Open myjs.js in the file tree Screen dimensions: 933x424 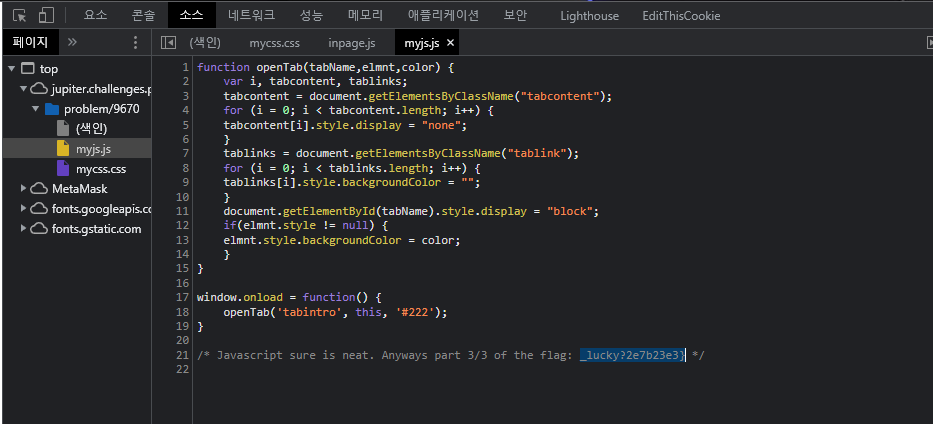[x=93, y=149]
